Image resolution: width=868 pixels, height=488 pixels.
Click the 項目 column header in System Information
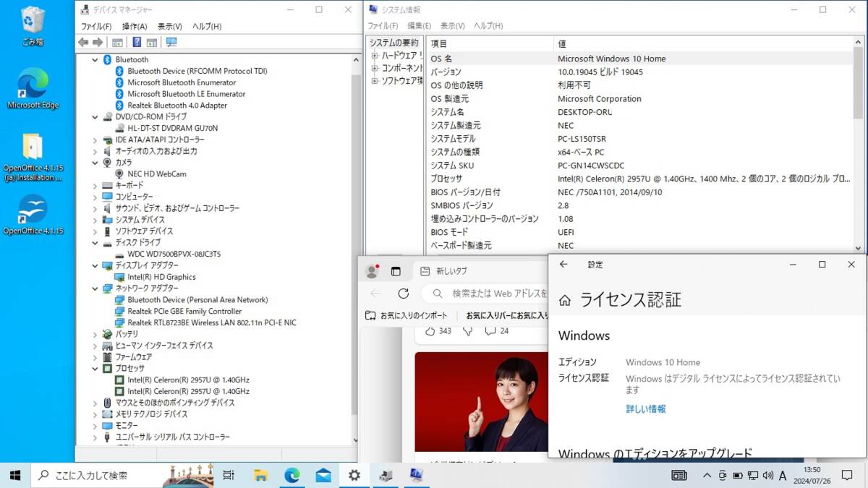pos(489,44)
